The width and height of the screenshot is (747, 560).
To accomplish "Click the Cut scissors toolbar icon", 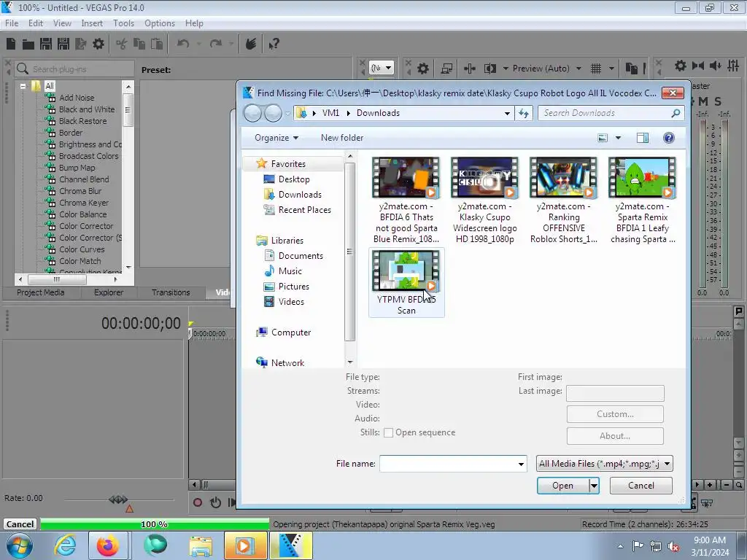I will (x=122, y=44).
